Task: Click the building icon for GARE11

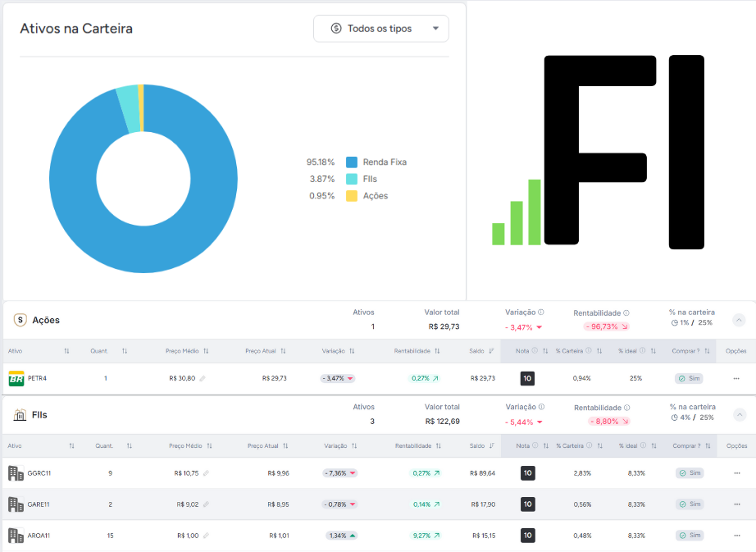Action: pyautogui.click(x=16, y=504)
